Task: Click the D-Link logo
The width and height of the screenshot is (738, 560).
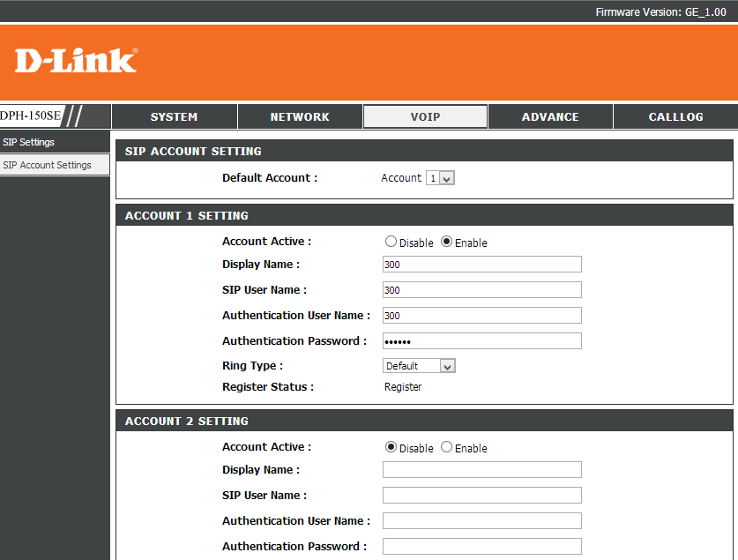Action: pos(76,60)
